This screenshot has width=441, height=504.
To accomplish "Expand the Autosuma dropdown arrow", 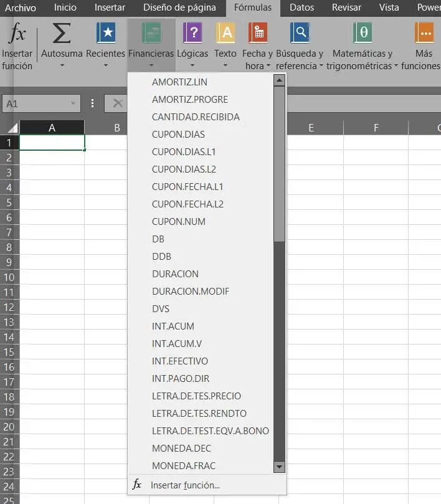I will click(x=62, y=65).
